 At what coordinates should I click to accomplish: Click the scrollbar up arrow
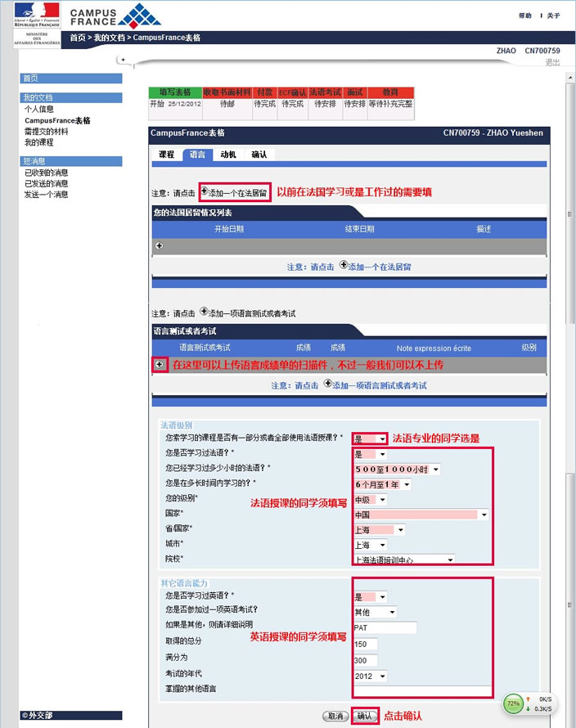click(570, 78)
